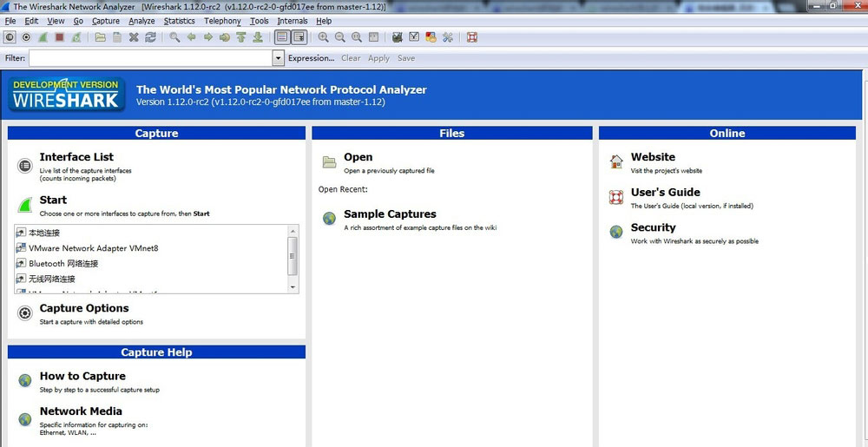This screenshot has width=868, height=447.
Task: Stop the running capture with the red square
Action: (x=59, y=37)
